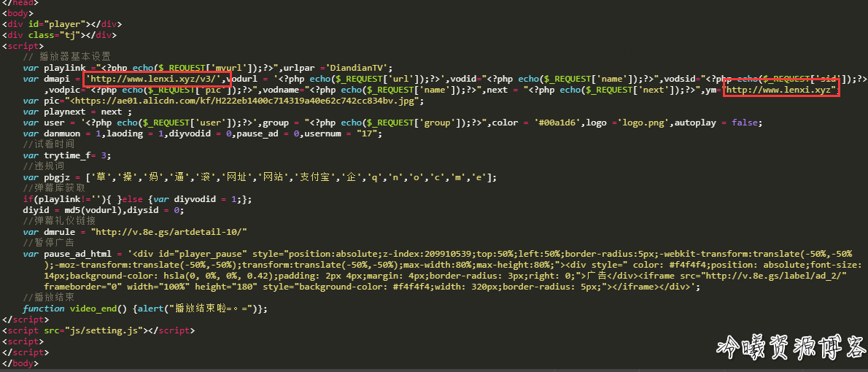Select the 'DiandianTV' string value
Viewport: 868px width, 372px height.
click(x=359, y=68)
